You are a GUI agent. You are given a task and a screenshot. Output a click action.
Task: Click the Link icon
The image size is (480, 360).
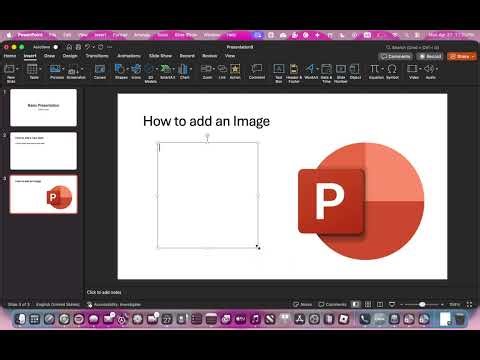coord(222,69)
